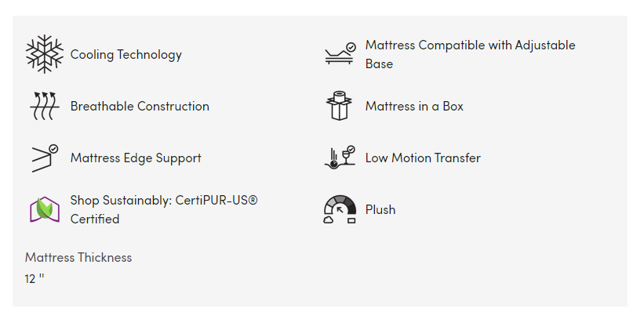This screenshot has width=644, height=319.
Task: Select the Low Motion Transfer label
Action: [423, 158]
